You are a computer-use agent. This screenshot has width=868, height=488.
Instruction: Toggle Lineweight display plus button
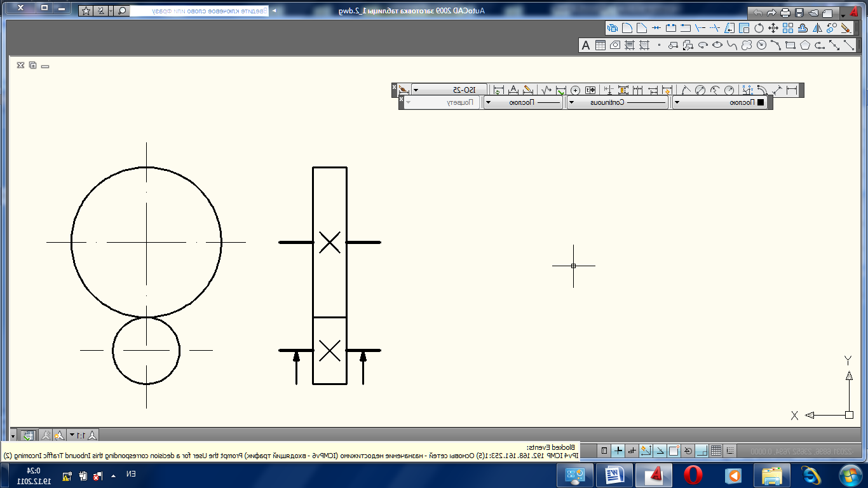pyautogui.click(x=618, y=451)
